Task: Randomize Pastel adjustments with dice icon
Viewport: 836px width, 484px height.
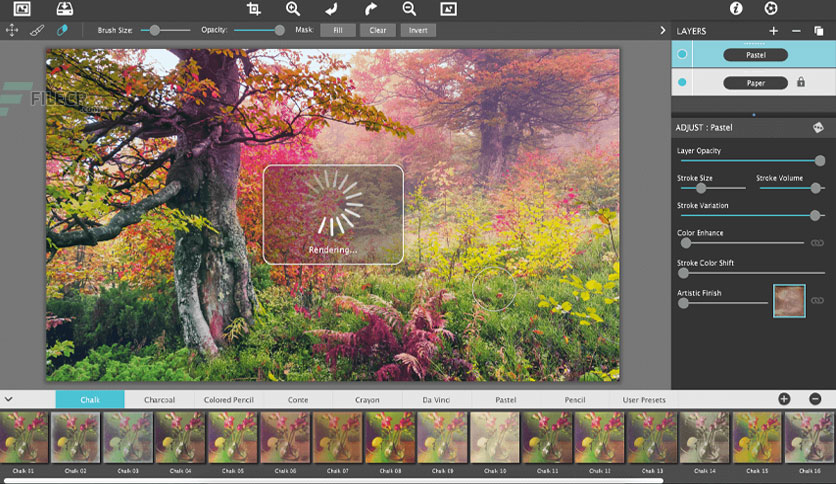Action: coord(818,127)
